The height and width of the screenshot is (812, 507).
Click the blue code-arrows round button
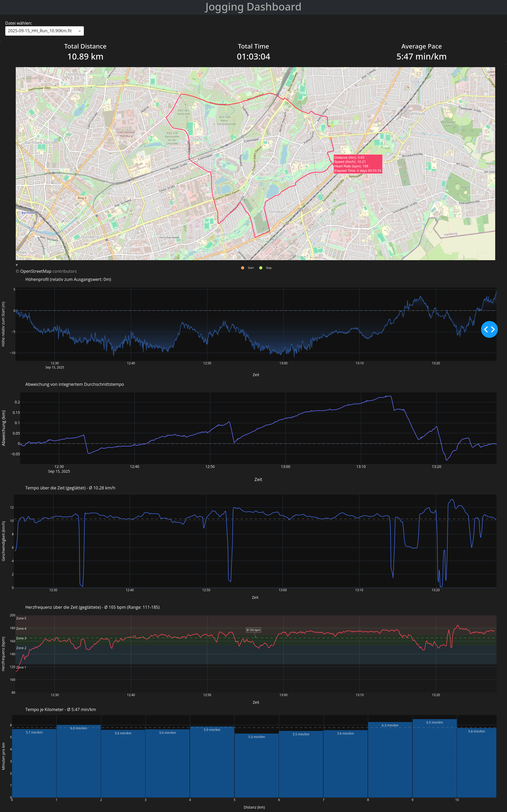coord(489,329)
